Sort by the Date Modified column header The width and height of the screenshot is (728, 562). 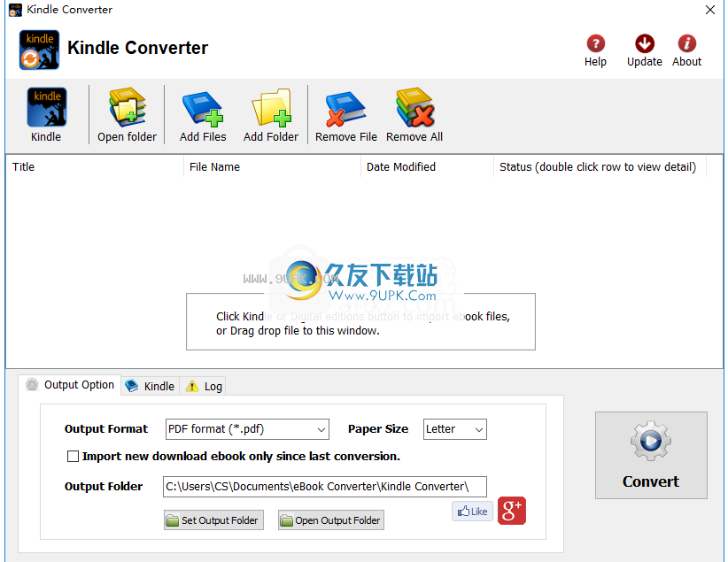click(427, 167)
